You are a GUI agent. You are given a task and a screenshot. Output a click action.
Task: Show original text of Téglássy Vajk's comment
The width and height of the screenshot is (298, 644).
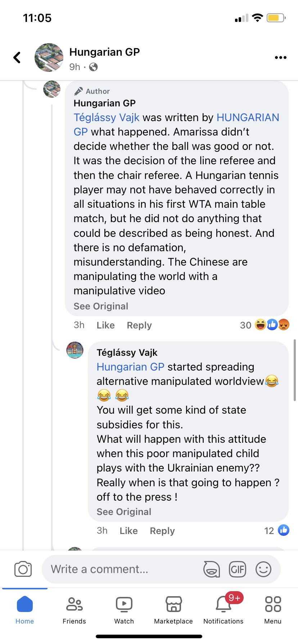coord(124,512)
